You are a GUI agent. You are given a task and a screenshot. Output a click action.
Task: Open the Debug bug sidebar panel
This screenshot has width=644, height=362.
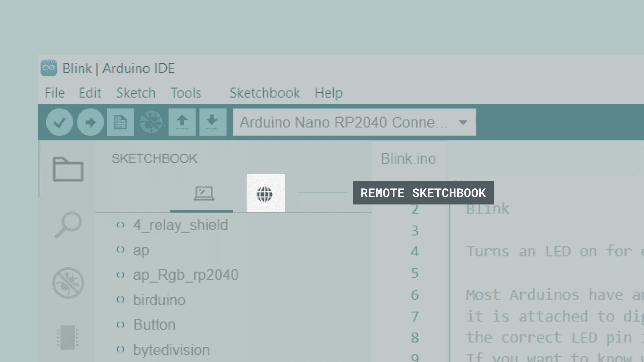[68, 283]
